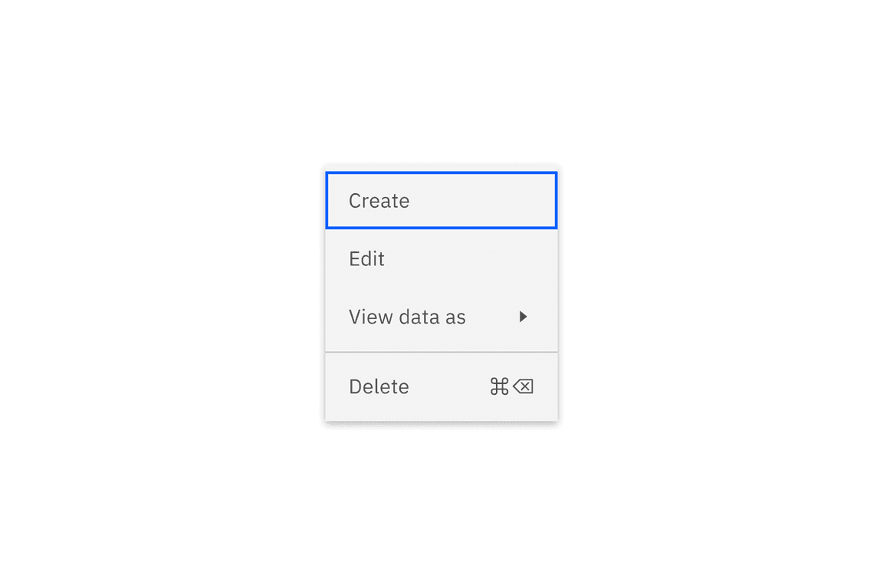Disclose options under View data as
This screenshot has width=883, height=588.
point(441,317)
